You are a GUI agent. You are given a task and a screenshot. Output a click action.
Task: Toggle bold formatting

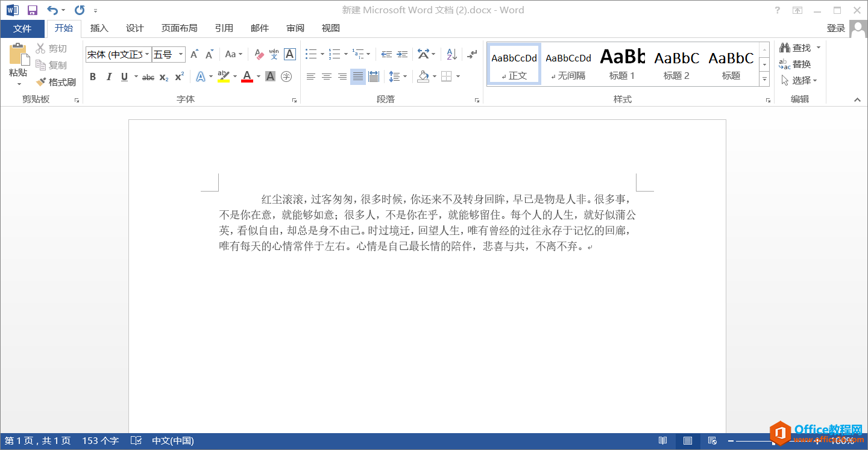click(93, 77)
